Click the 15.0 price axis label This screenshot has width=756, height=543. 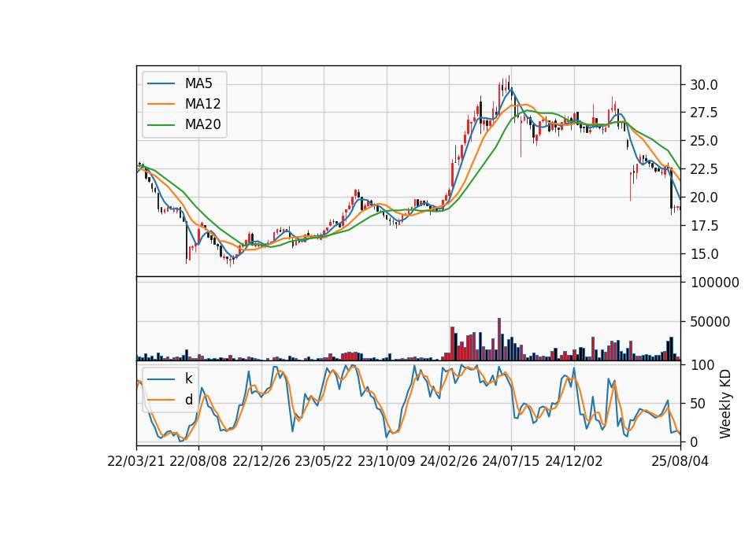pyautogui.click(x=704, y=254)
